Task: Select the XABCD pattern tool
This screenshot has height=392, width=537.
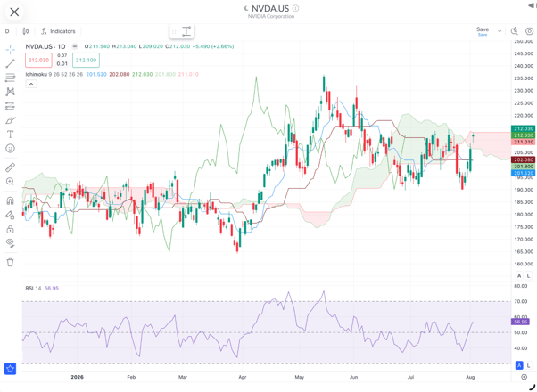Action: click(x=11, y=92)
